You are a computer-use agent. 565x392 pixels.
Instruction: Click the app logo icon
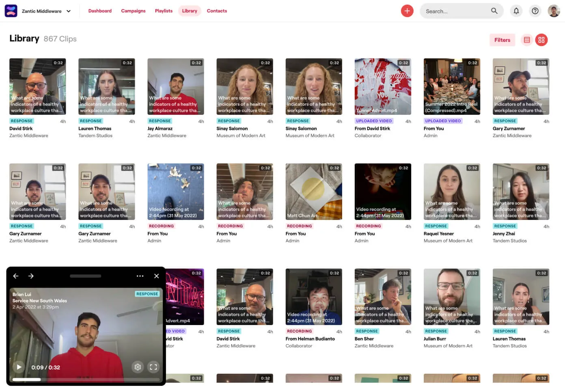coord(11,11)
